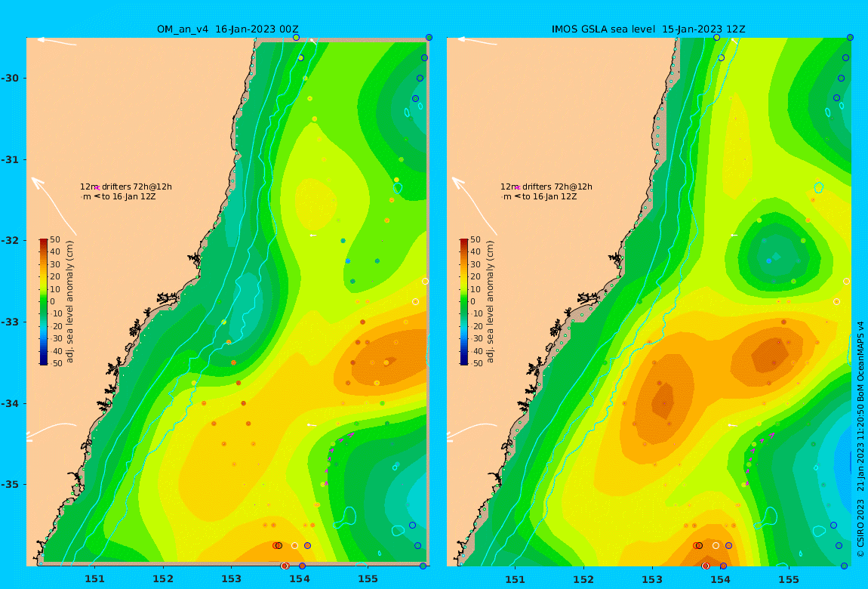The image size is (868, 589).
Task: Select the '-34' latitude axis label
Action: (x=10, y=403)
